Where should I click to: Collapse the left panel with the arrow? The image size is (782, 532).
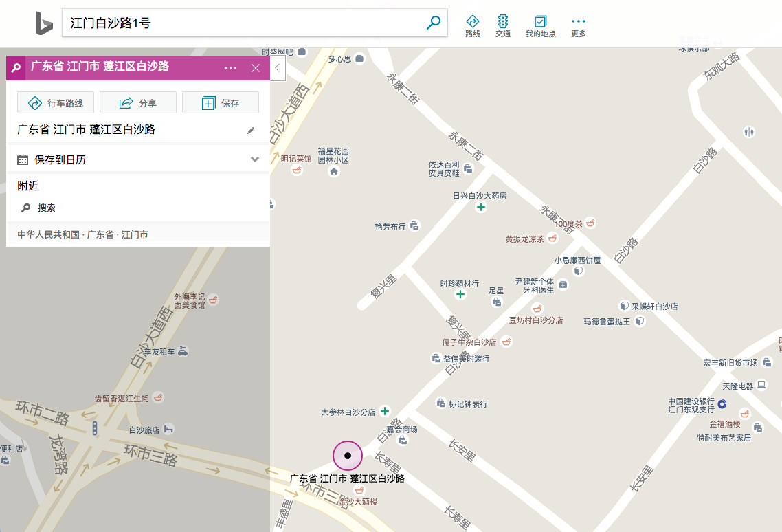[277, 69]
